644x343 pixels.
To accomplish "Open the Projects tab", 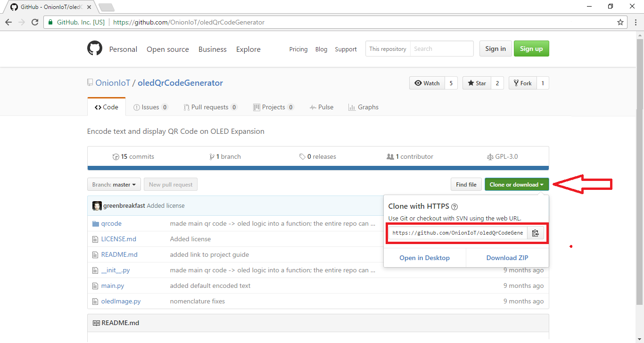I will 273,107.
